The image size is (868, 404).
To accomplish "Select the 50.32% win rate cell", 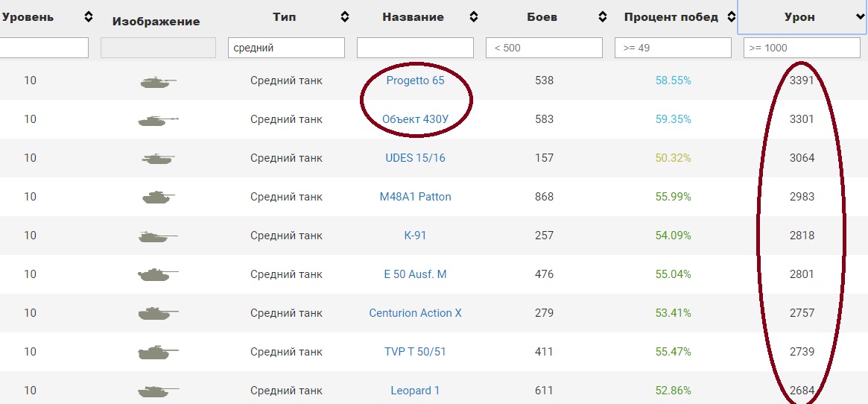I will tap(673, 158).
